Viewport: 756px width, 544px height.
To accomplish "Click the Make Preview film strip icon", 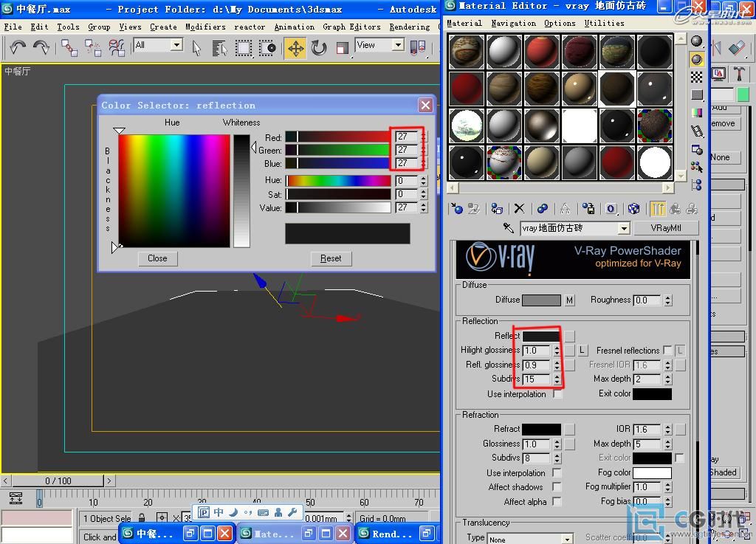I will [697, 131].
